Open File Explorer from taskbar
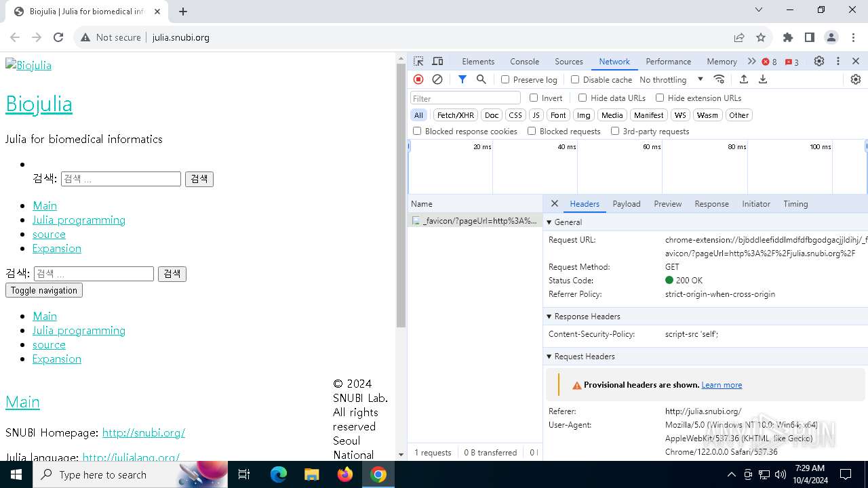868x488 pixels. point(311,474)
